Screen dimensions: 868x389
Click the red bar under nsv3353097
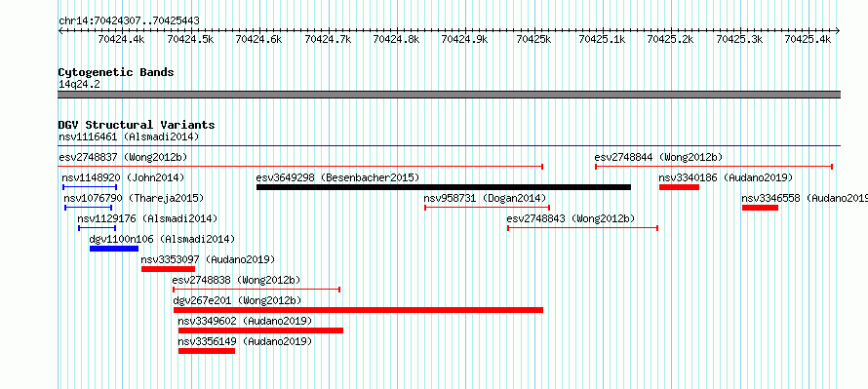pyautogui.click(x=169, y=269)
